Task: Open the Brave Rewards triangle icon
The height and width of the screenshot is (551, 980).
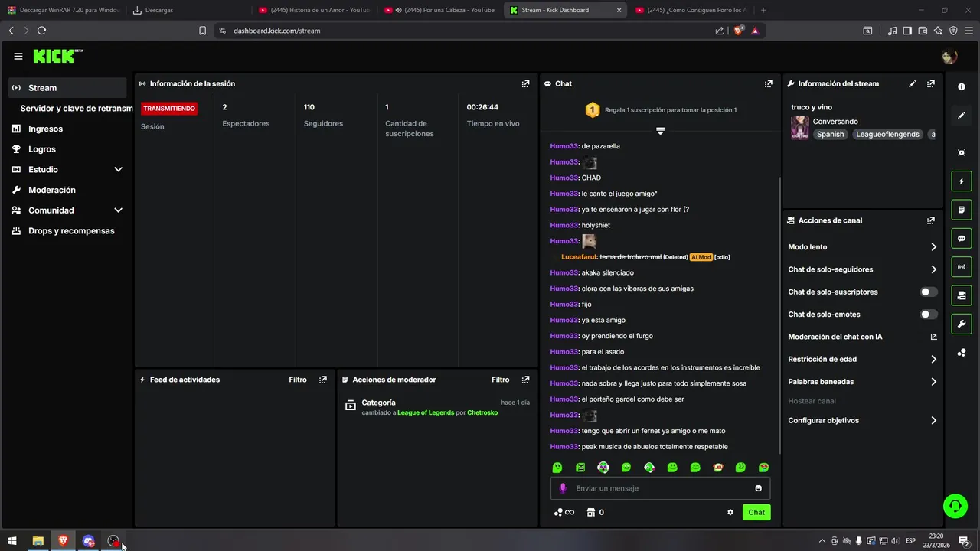Action: point(755,31)
